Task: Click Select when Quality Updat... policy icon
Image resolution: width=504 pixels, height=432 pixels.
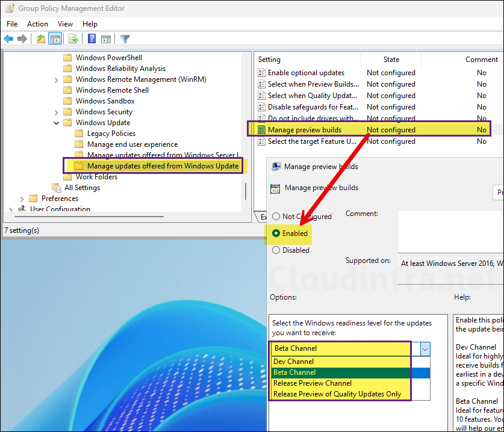Action: (262, 96)
